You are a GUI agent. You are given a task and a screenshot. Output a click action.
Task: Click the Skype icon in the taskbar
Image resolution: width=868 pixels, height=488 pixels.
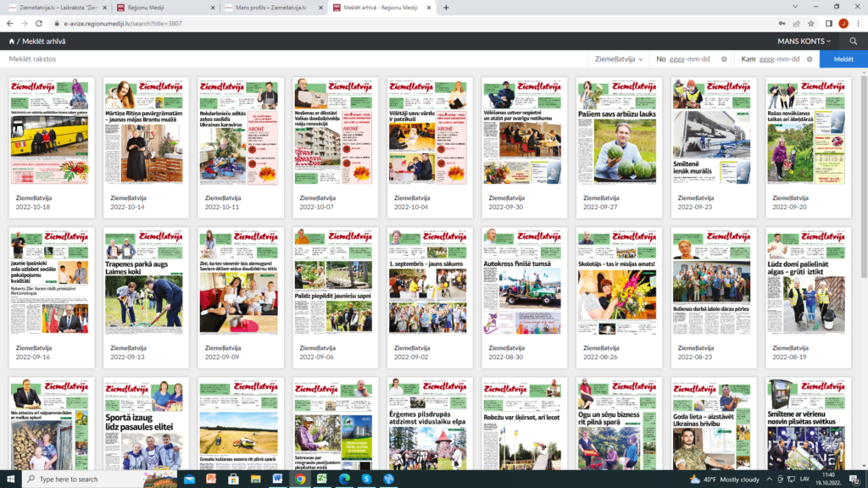(x=365, y=479)
